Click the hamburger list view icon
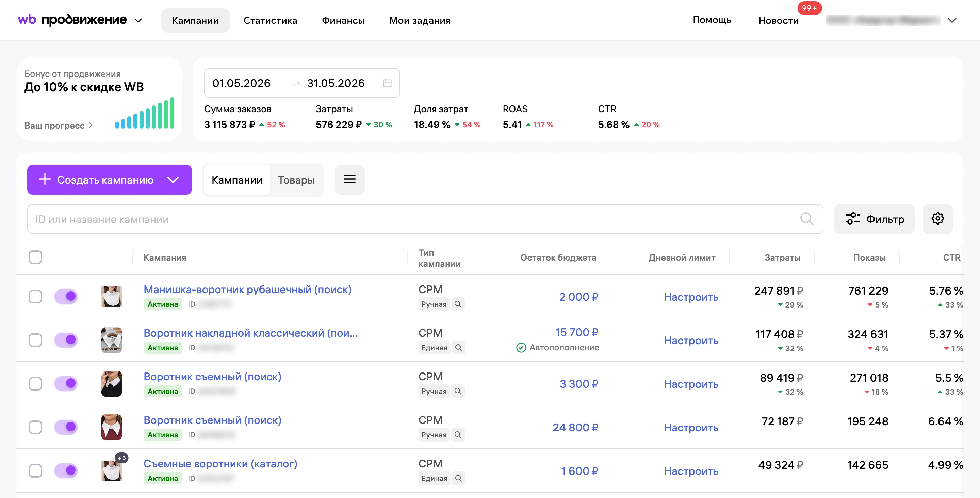Viewport: 980px width, 498px height. click(349, 179)
